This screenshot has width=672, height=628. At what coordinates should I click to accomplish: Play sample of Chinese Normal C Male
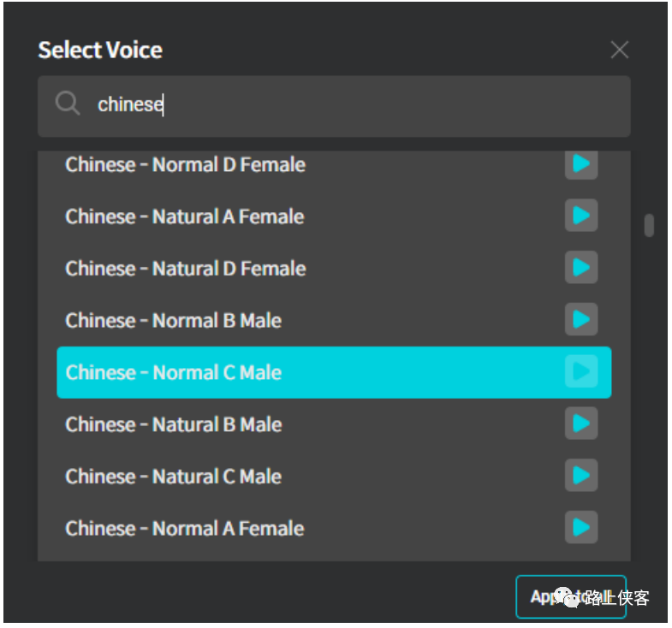pos(580,372)
